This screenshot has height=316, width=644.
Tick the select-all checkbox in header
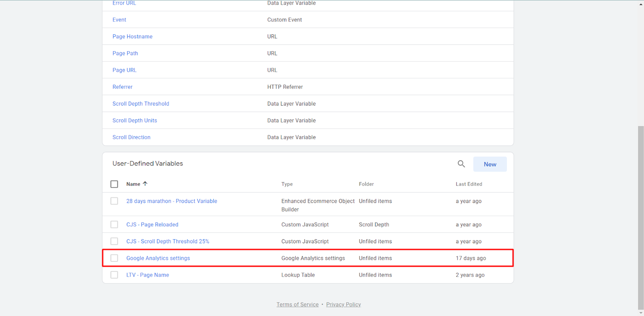click(x=114, y=184)
